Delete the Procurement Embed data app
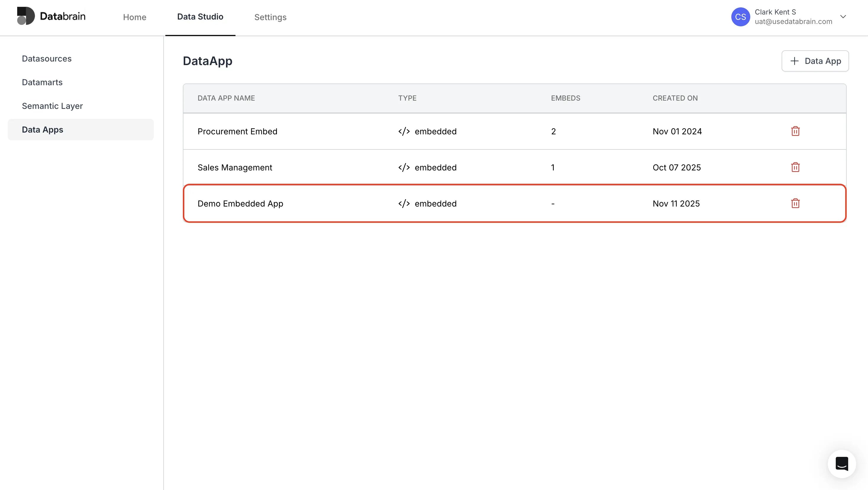 [795, 131]
